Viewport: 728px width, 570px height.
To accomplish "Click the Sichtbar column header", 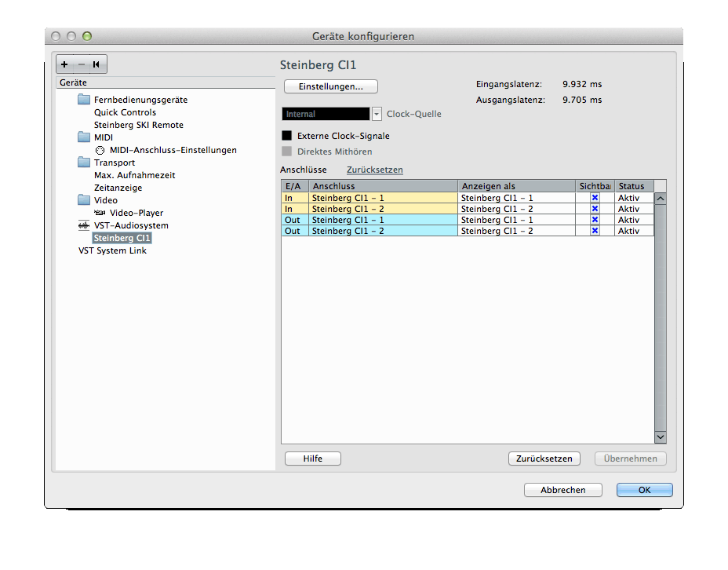I will coord(595,186).
